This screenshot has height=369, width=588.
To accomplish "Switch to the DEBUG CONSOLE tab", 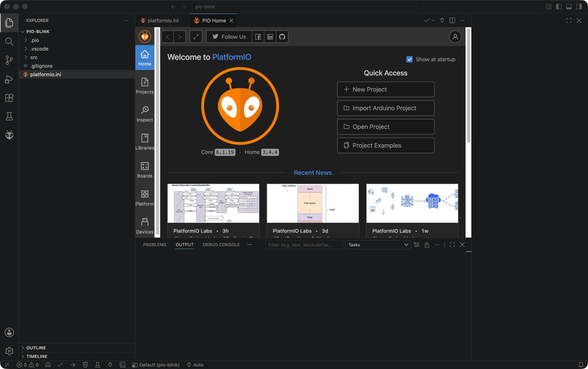I will coord(221,245).
